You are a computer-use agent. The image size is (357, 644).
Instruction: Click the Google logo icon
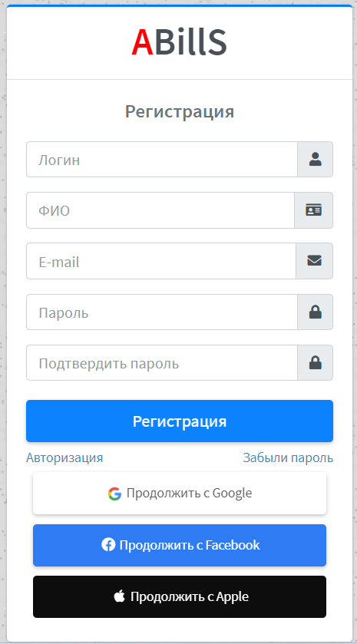(x=114, y=494)
